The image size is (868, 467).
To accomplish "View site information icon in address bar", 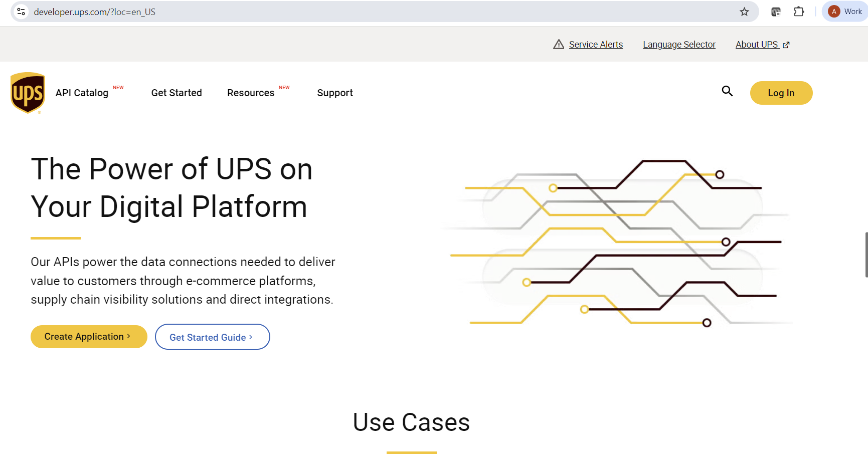I will point(21,12).
